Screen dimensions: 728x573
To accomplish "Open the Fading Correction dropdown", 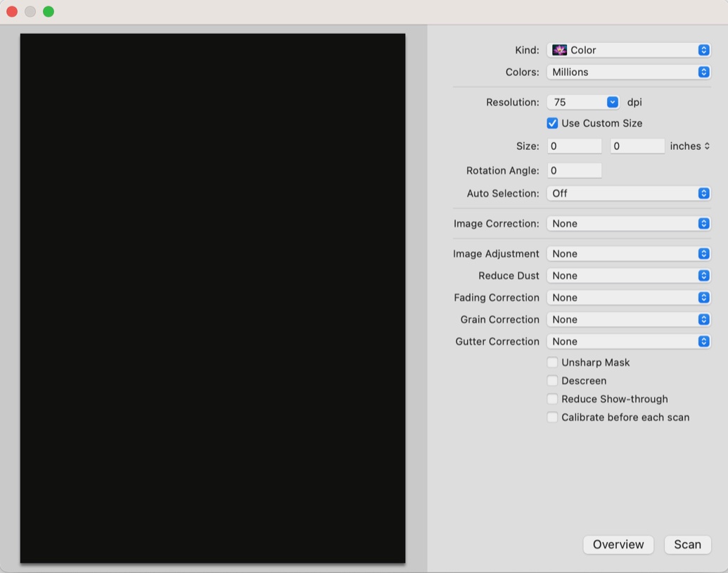I will click(x=629, y=298).
